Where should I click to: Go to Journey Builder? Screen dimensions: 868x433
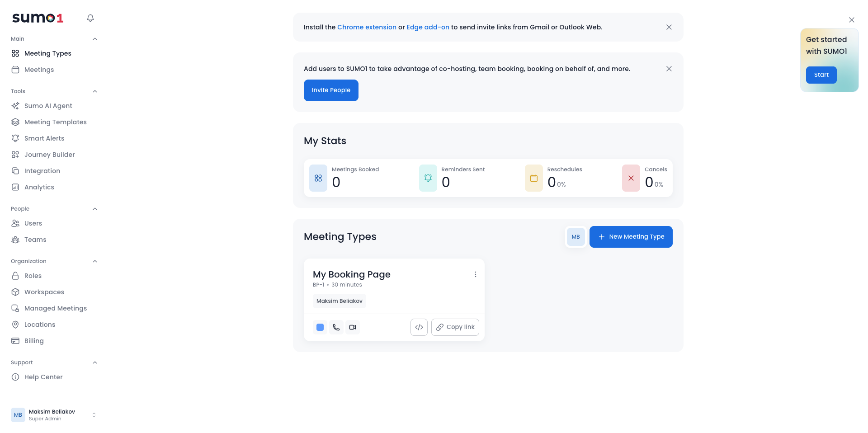[x=49, y=155]
